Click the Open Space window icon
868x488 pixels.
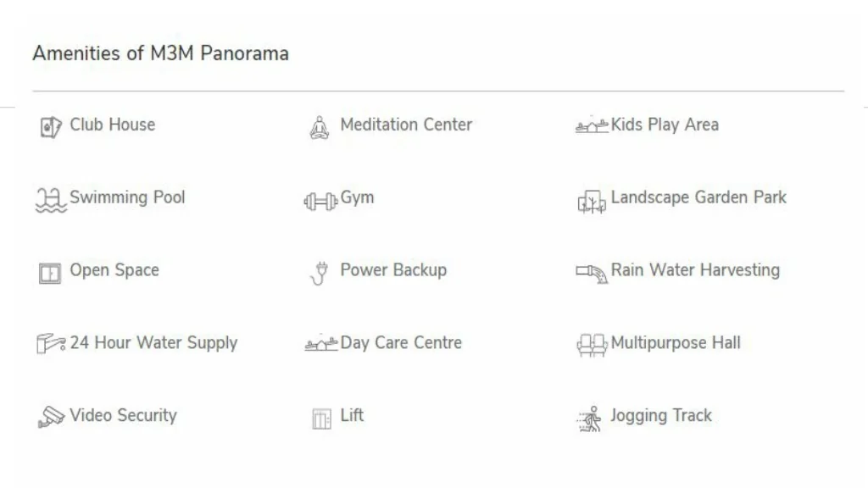click(50, 274)
